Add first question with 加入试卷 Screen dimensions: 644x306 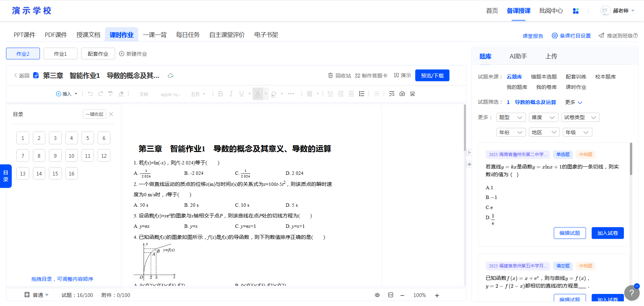607,233
